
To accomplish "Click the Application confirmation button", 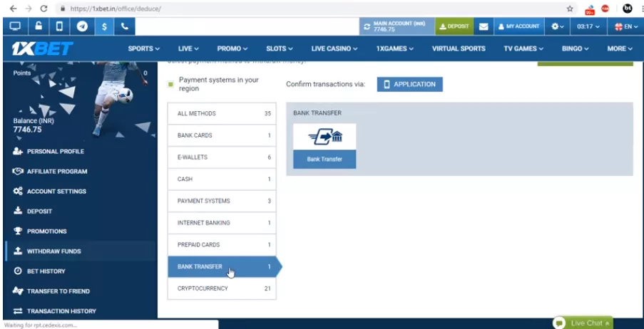I will [409, 84].
